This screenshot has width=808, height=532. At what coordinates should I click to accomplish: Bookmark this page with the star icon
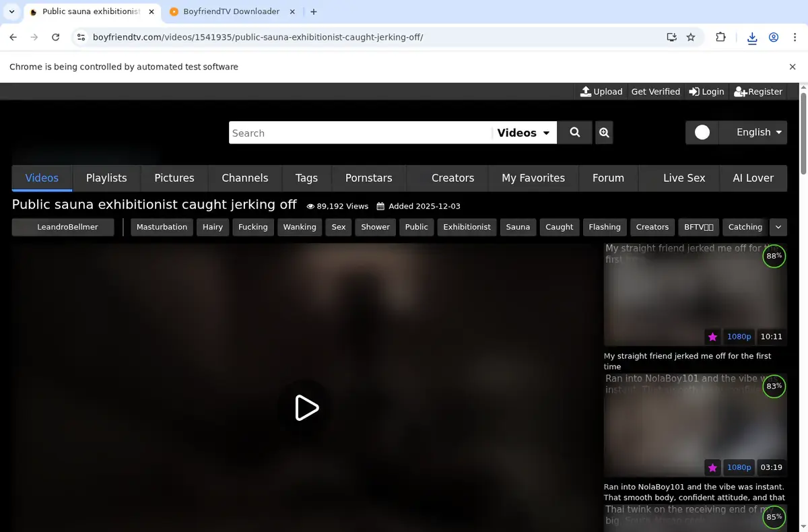(x=691, y=38)
